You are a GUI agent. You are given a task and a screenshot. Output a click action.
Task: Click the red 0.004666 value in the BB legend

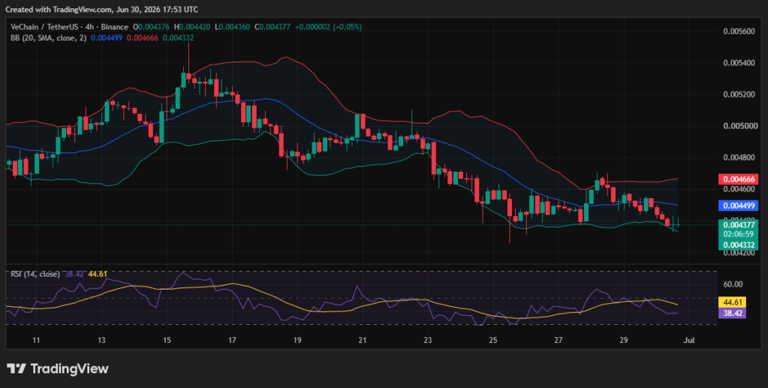pyautogui.click(x=143, y=38)
